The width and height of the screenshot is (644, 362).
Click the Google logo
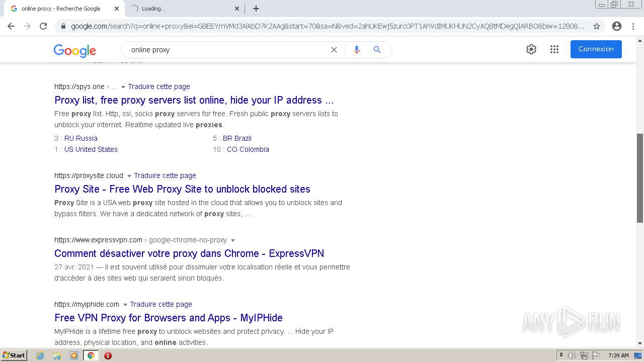[x=74, y=50]
